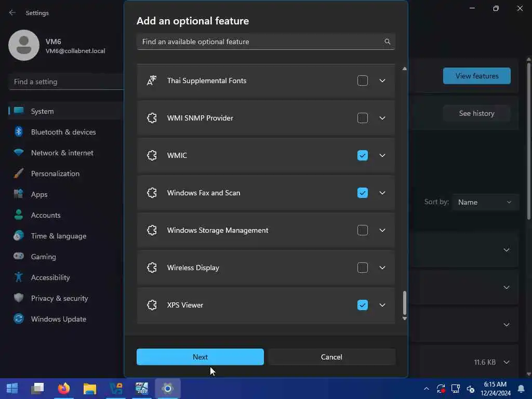
Task: Click the Windows Fax and Scan icon
Action: pos(152,193)
